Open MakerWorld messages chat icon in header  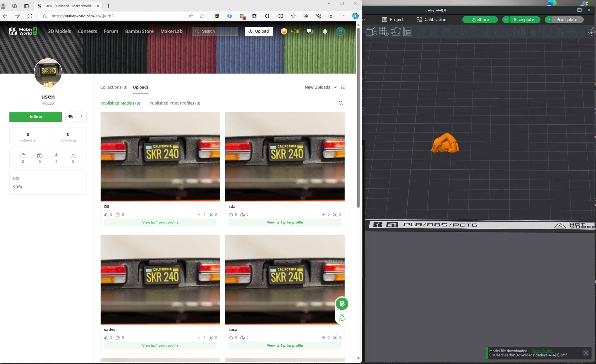click(310, 31)
